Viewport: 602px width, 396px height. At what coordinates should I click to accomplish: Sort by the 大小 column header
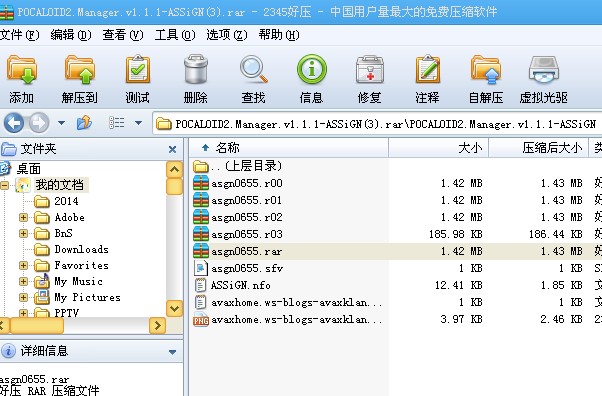point(438,148)
